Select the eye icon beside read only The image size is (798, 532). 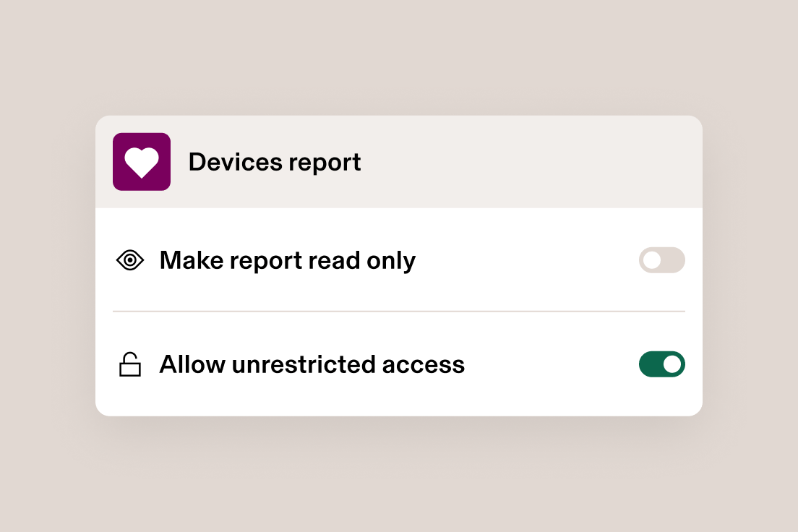(129, 259)
